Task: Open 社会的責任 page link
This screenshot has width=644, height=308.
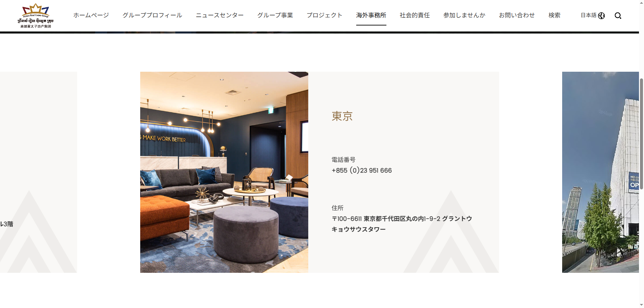Action: pos(415,15)
